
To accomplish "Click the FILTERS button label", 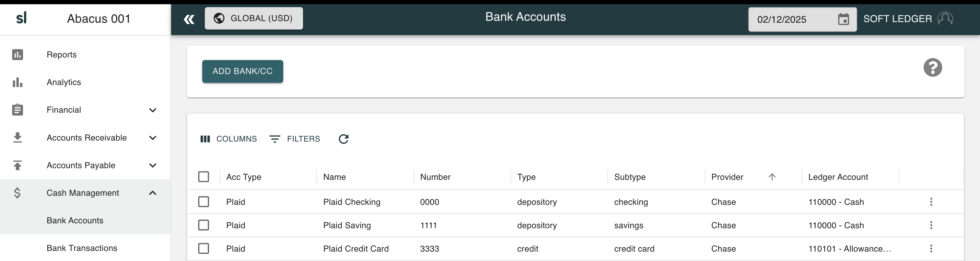I will pos(304,139).
